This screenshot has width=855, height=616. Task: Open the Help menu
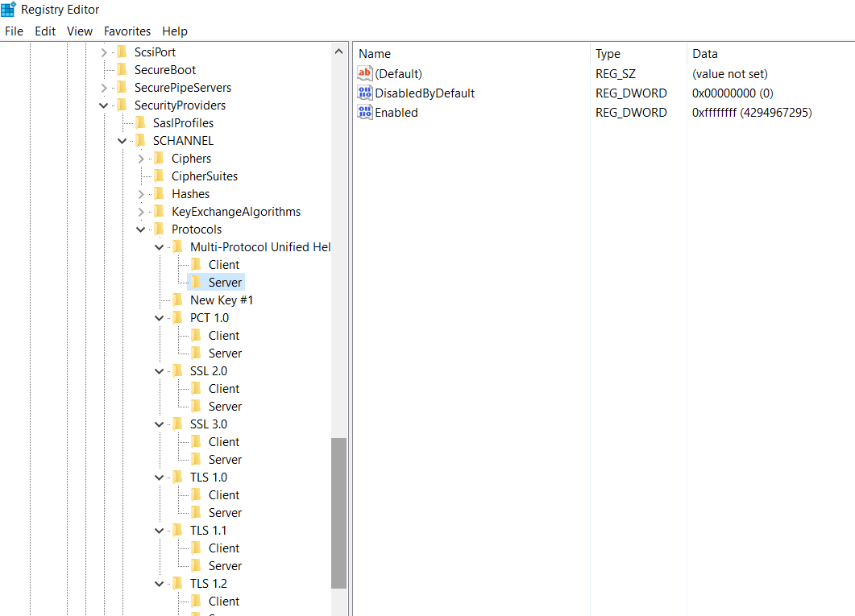pos(175,31)
